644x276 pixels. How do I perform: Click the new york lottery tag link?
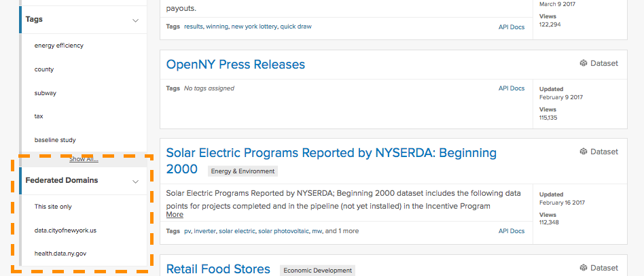(x=254, y=27)
